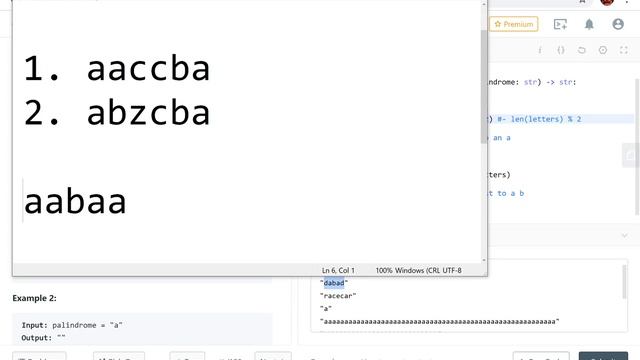The height and width of the screenshot is (360, 640).
Task: Click the editor info icon
Action: [540, 50]
